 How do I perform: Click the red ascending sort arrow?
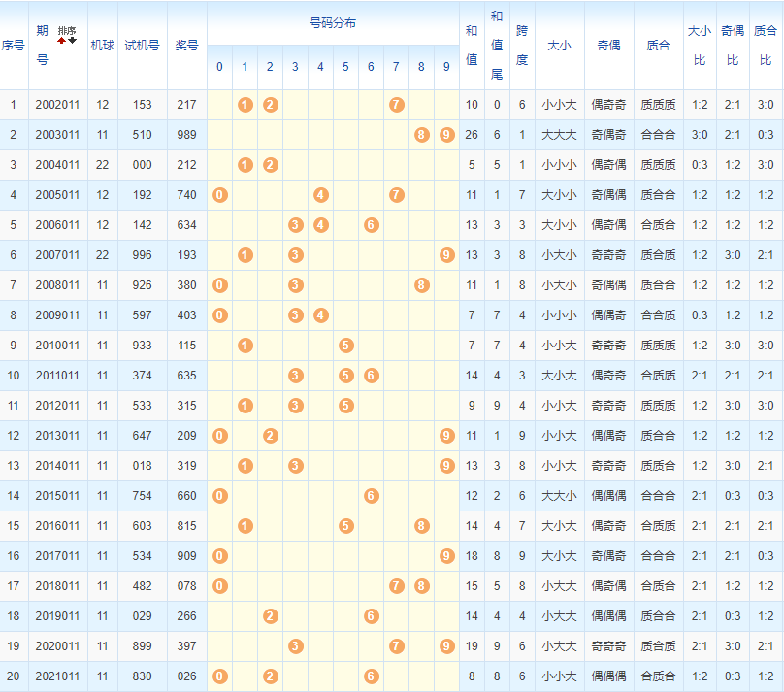(x=61, y=41)
